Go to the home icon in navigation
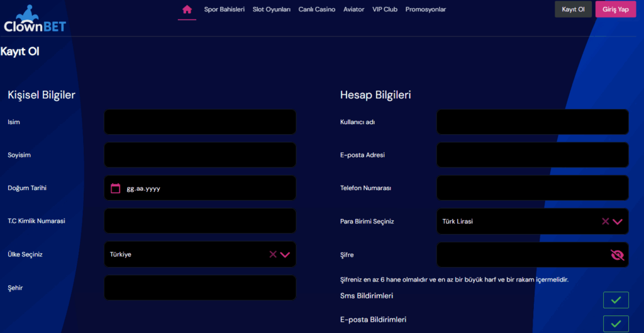 [187, 9]
